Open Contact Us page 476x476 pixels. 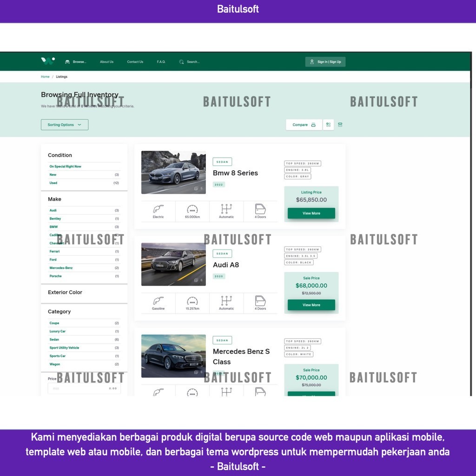pos(135,62)
